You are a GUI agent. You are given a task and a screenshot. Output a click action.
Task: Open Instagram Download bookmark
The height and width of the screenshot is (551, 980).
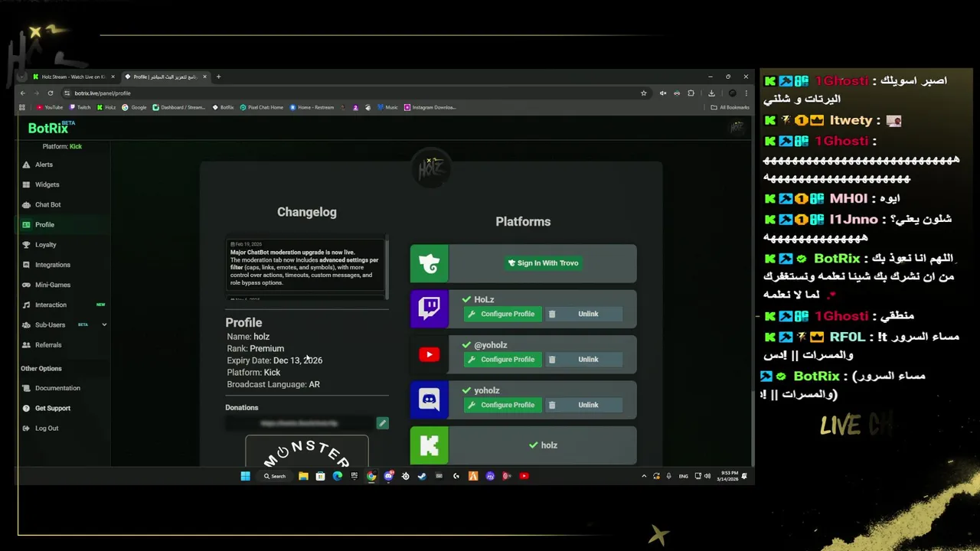(x=430, y=107)
